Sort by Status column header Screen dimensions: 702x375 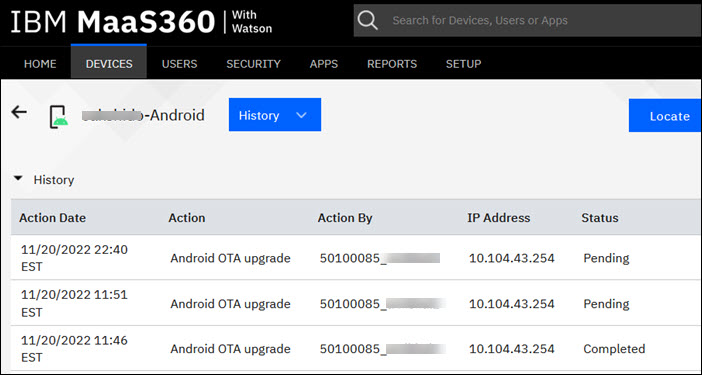tap(599, 218)
